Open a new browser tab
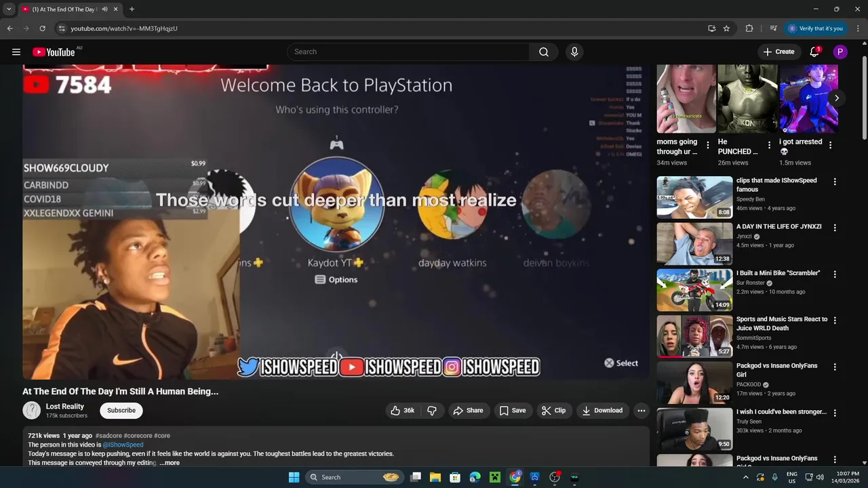The image size is (868, 488). 132,9
